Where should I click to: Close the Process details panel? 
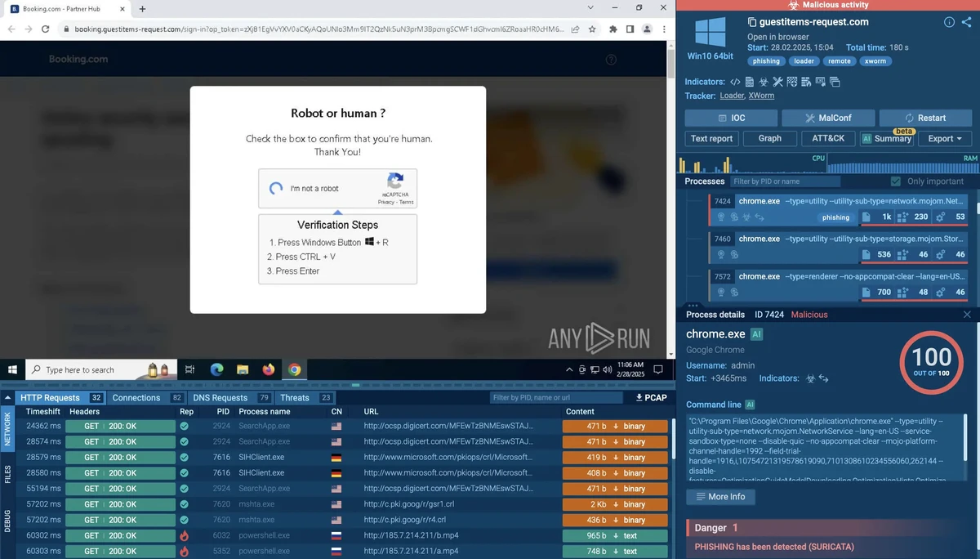pos(967,315)
